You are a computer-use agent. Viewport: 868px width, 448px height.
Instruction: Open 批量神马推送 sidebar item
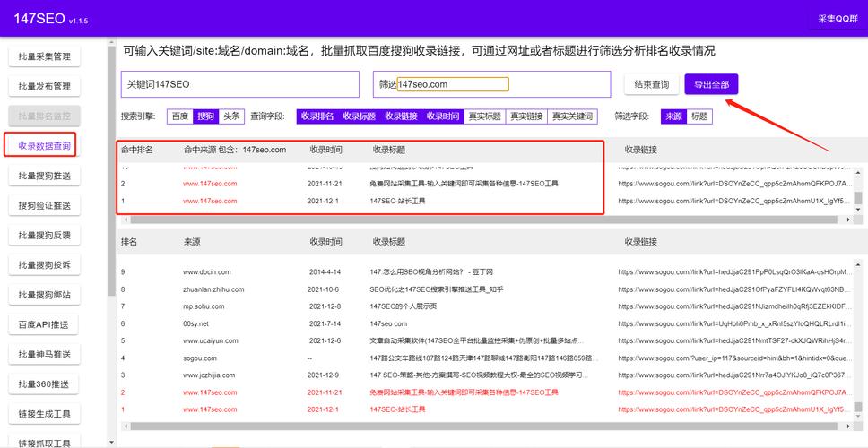tap(44, 355)
